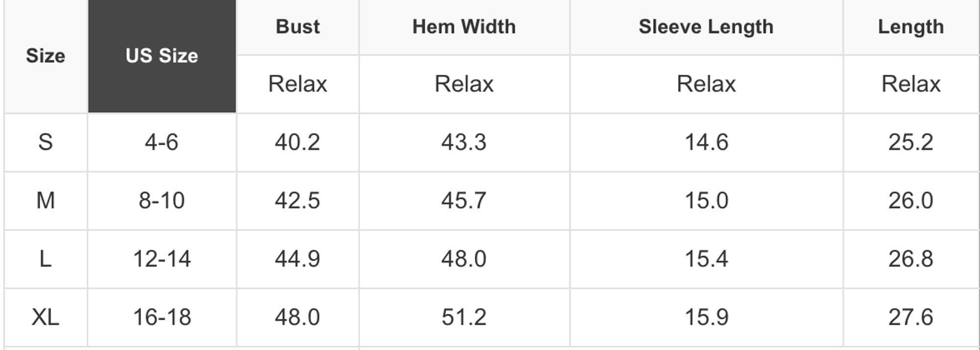Click the Relax label under Sleeve Length
The width and height of the screenshot is (980, 350).
click(706, 84)
